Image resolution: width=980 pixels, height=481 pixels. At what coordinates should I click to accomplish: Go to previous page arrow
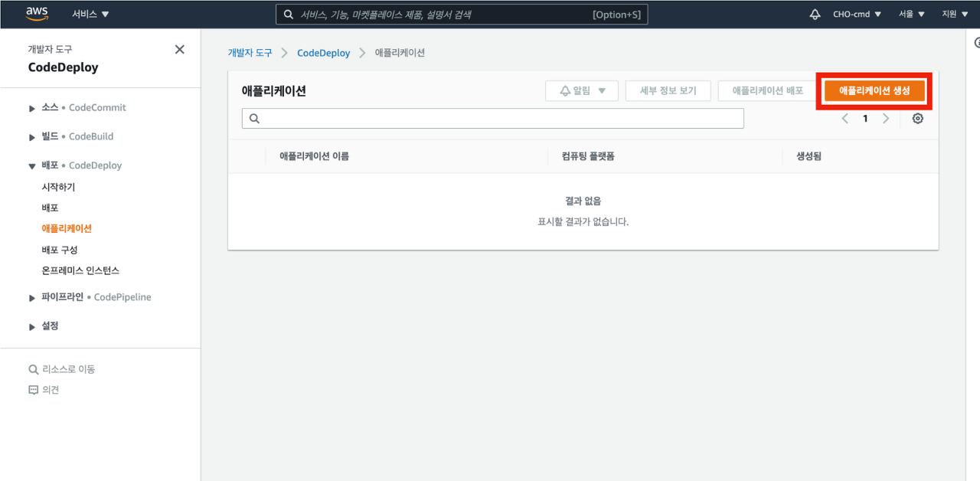[845, 119]
